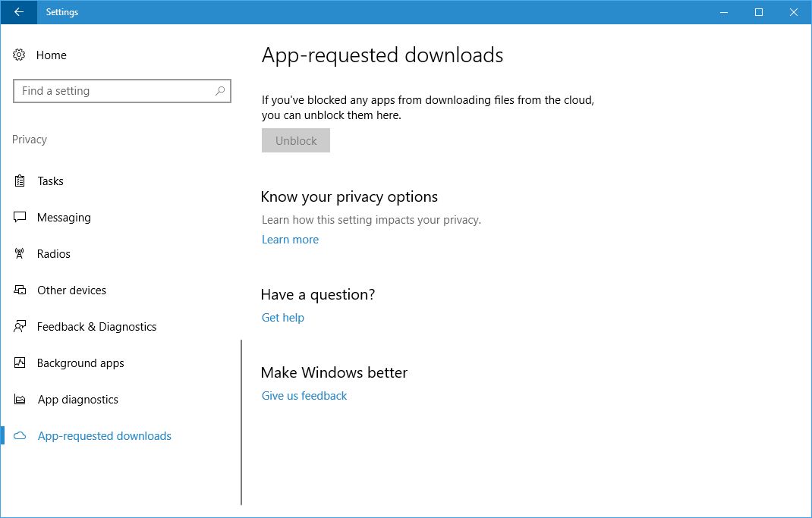
Task: Click the Privacy category heading
Action: pyautogui.click(x=30, y=140)
